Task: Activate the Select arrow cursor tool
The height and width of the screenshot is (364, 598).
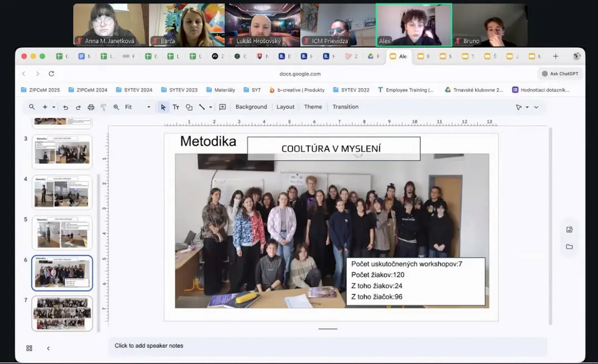Action: point(163,107)
